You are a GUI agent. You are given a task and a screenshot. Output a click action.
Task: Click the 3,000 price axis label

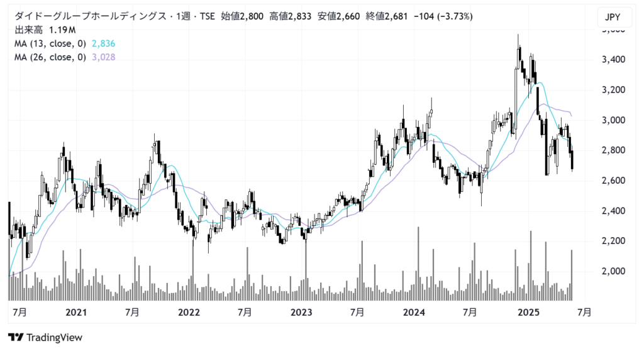pos(613,120)
